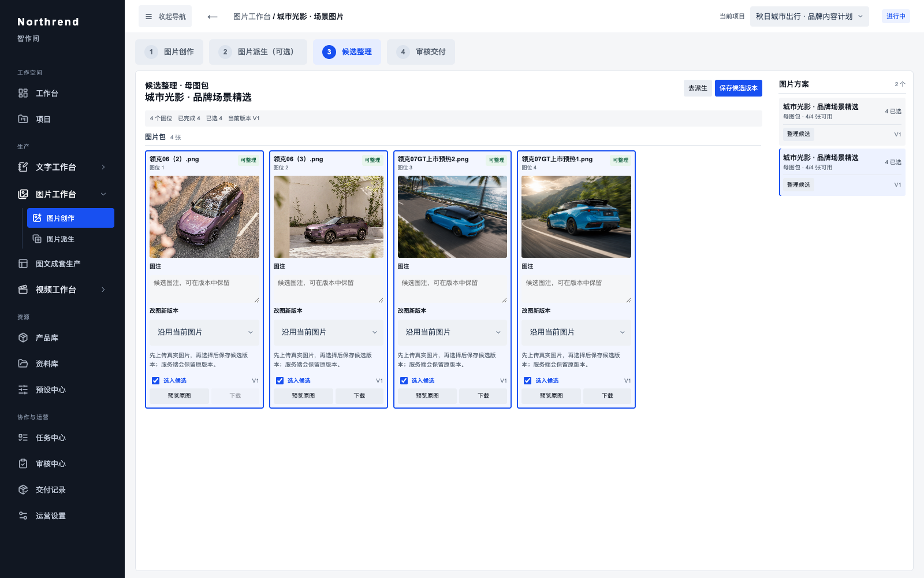The width and height of the screenshot is (924, 578).
Task: Click the back arrow icon
Action: coord(213,17)
